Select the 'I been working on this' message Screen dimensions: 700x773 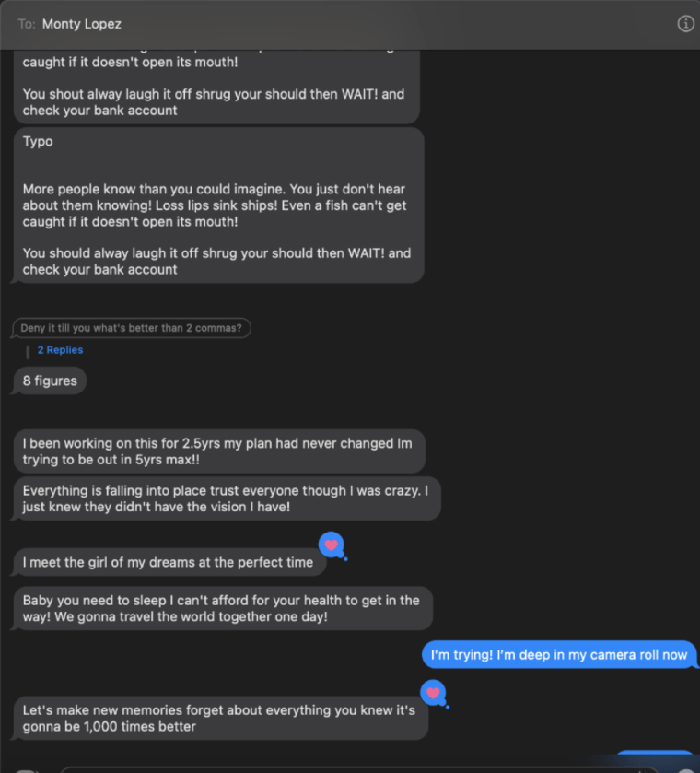(219, 451)
